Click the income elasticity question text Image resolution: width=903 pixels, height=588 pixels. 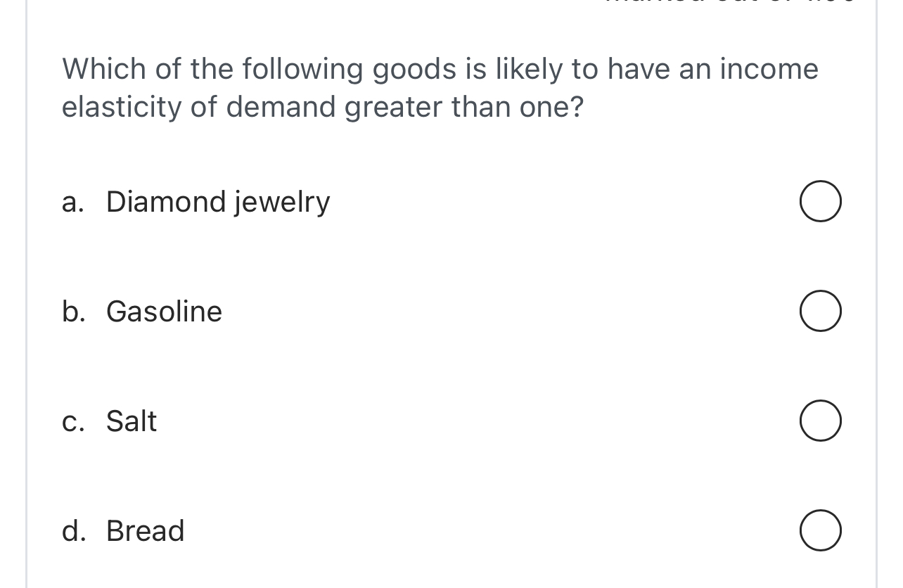pos(440,87)
